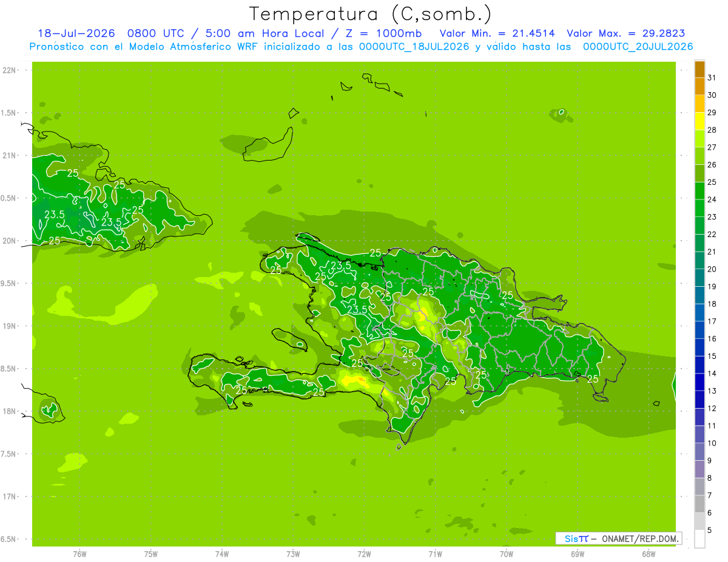Click the '20N' latitude axis label
Viewport: 728px width, 562px height.
(x=9, y=241)
